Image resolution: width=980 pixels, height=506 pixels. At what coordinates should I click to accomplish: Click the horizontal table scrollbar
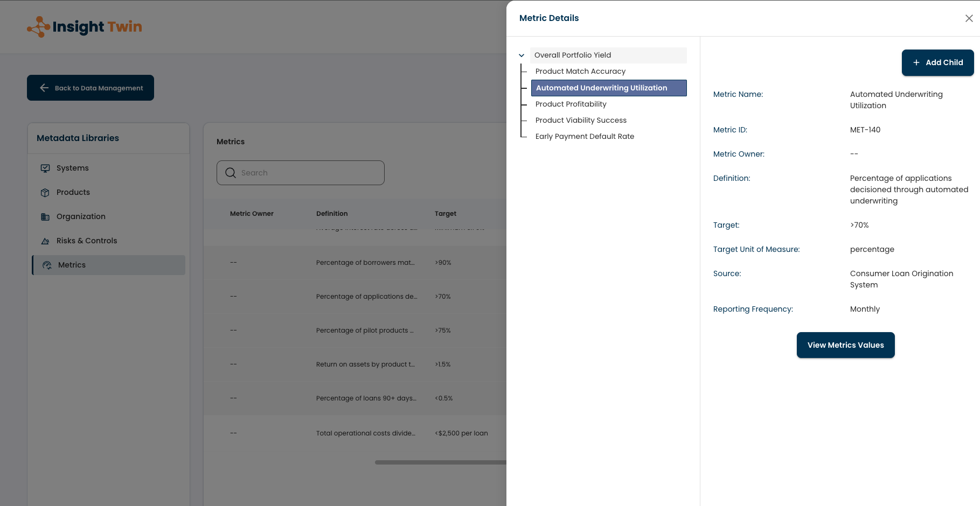click(441, 462)
